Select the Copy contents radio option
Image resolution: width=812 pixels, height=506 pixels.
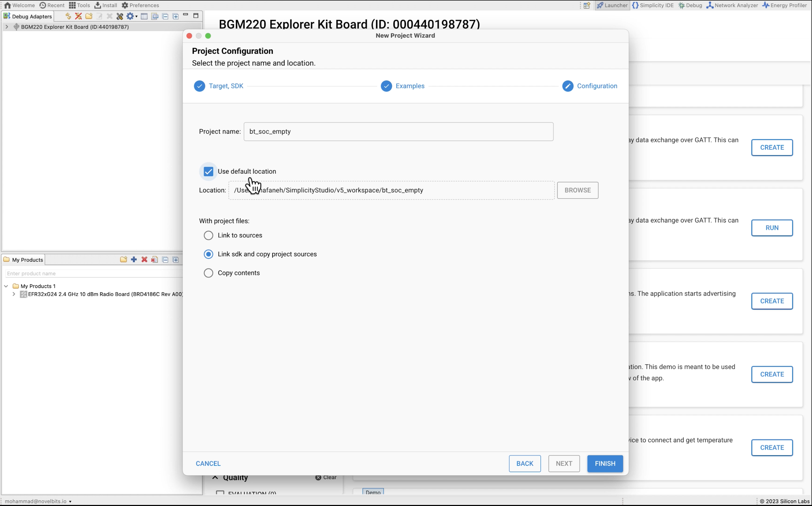tap(208, 273)
